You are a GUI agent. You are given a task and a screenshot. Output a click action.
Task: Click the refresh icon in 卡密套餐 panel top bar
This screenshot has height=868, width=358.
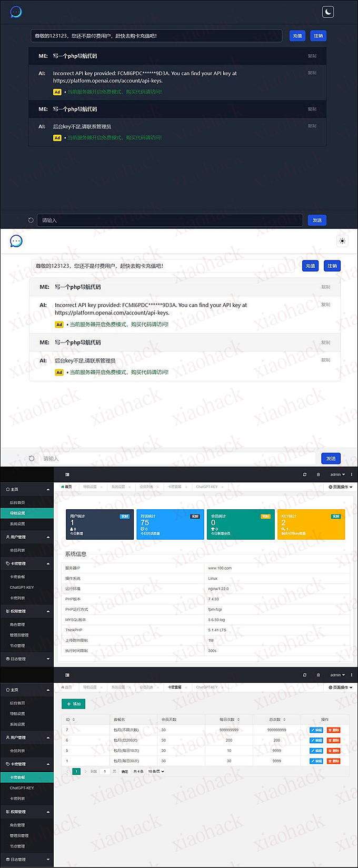coord(304,675)
